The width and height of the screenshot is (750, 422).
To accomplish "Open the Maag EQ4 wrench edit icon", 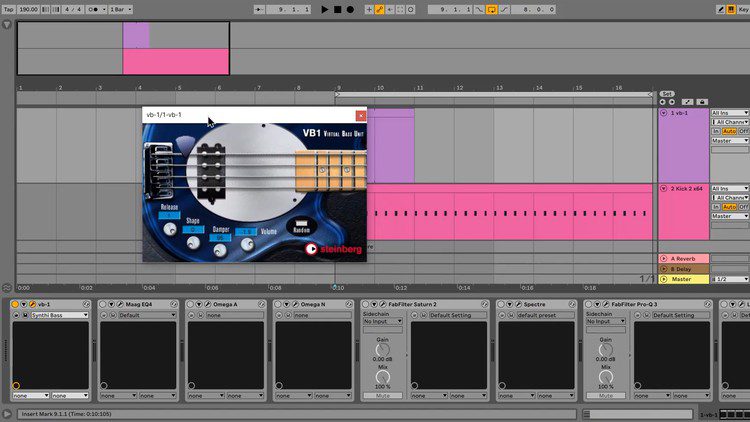I will click(120, 304).
